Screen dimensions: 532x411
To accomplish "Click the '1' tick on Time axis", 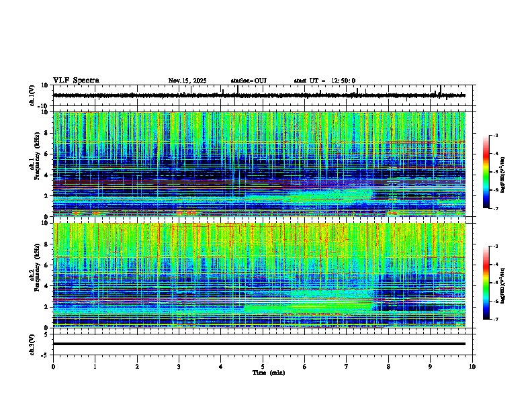I will pyautogui.click(x=95, y=367).
